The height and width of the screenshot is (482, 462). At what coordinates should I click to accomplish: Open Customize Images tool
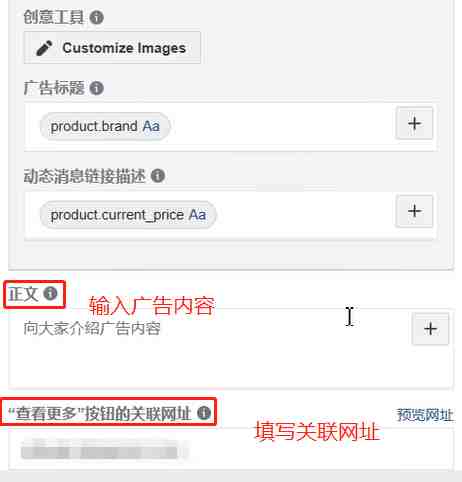click(112, 48)
